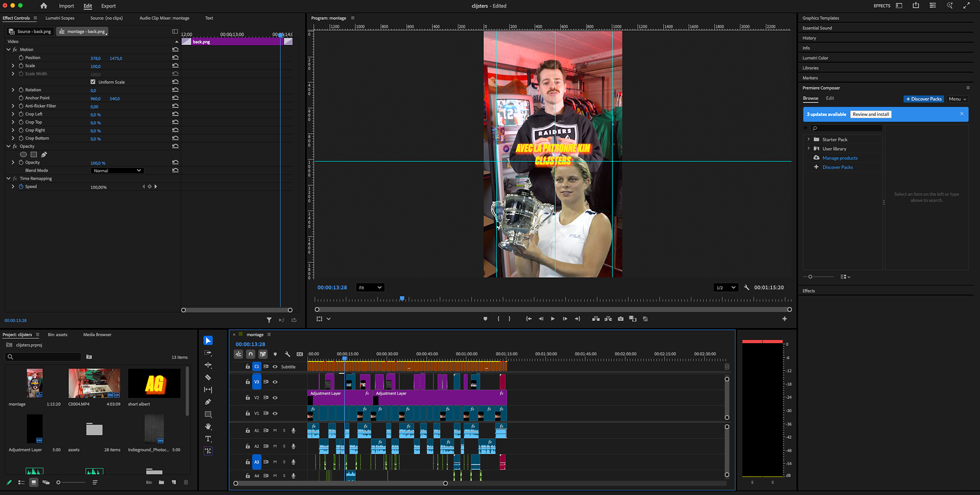Click the Play button in Program monitor
Screen dimensions: 980x495
[553, 319]
